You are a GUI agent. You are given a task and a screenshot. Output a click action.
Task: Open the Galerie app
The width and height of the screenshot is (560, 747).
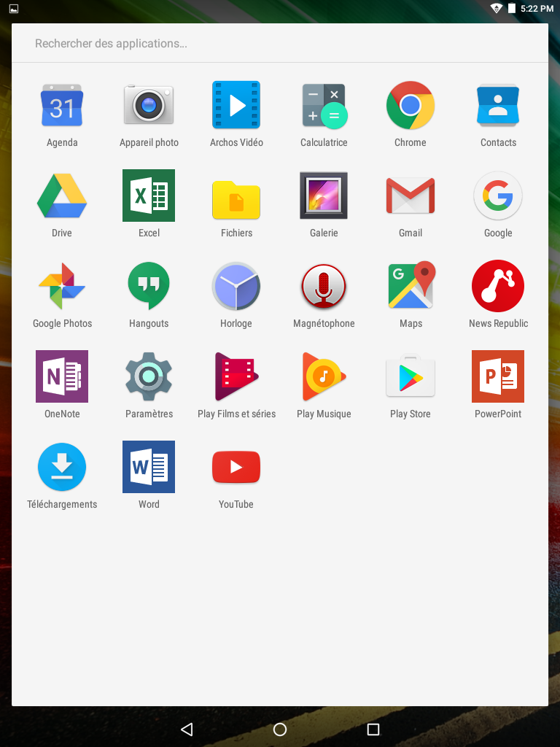[x=324, y=196]
